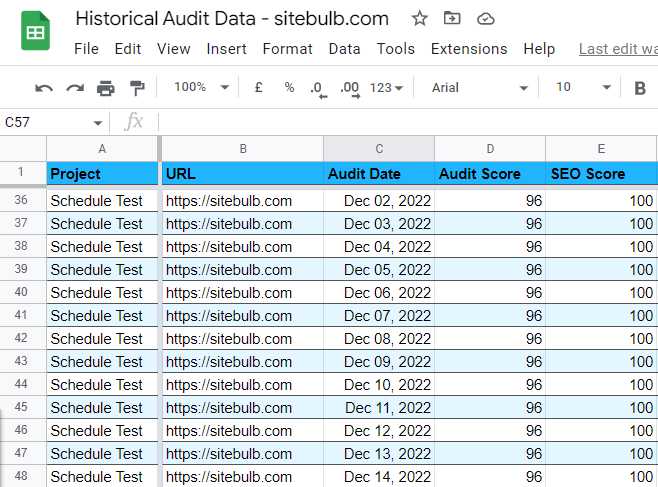Select row 36 header number
The height and width of the screenshot is (487, 658).
pos(21,200)
